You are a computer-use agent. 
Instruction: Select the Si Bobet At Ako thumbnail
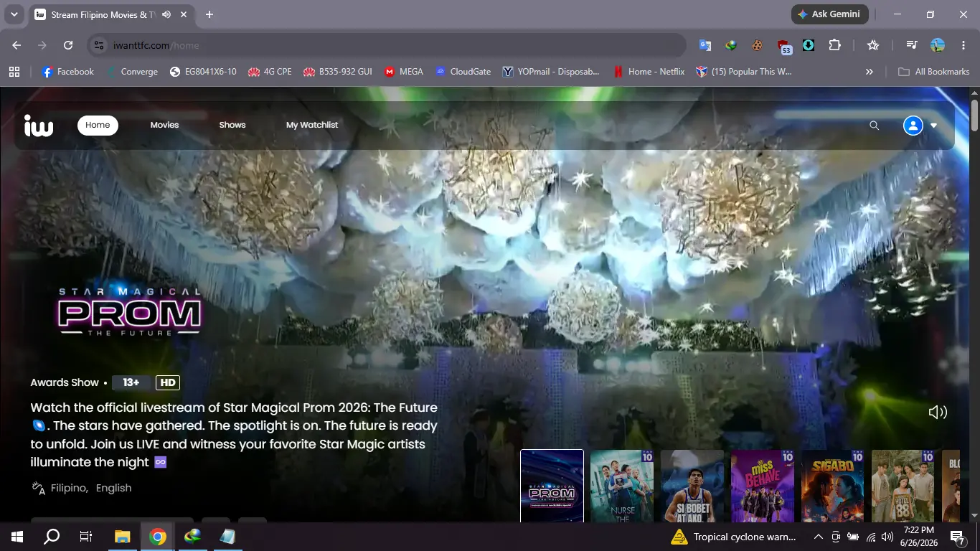[692, 486]
